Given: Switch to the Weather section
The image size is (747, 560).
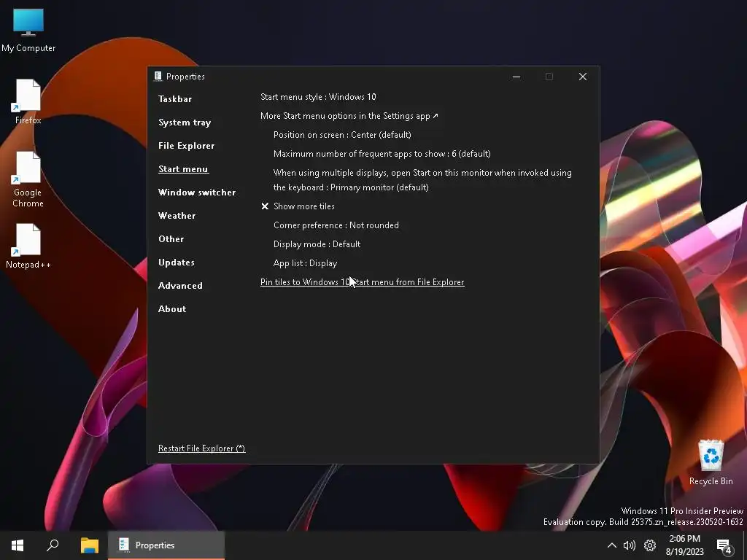Looking at the screenshot, I should [x=177, y=216].
